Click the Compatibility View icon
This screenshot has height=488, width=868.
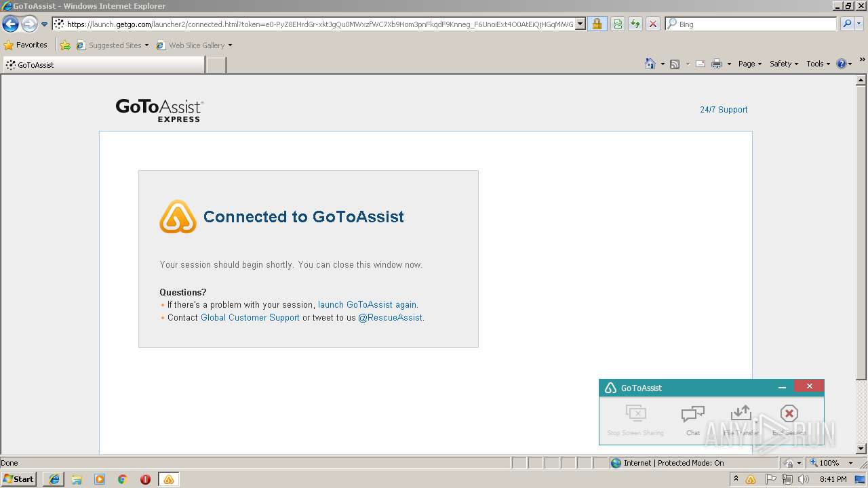618,24
